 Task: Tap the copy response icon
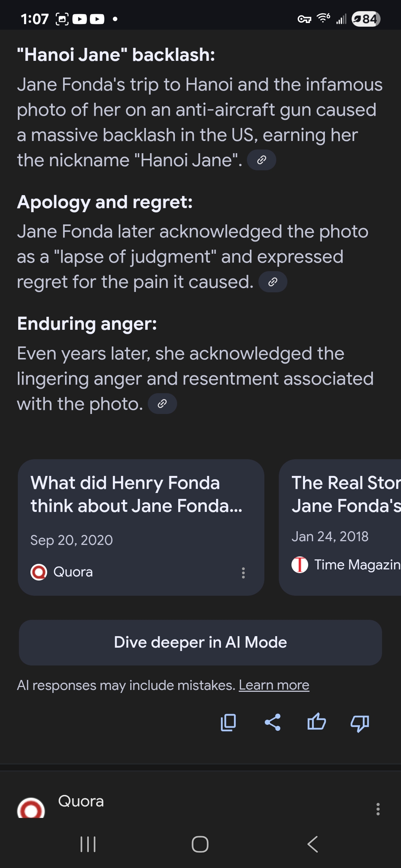point(228,723)
